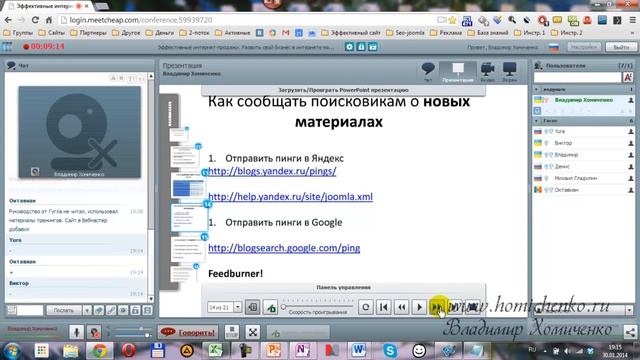This screenshot has width=640, height=360.
Task: Click the STOP button in the bottom bar
Action: coord(232,332)
